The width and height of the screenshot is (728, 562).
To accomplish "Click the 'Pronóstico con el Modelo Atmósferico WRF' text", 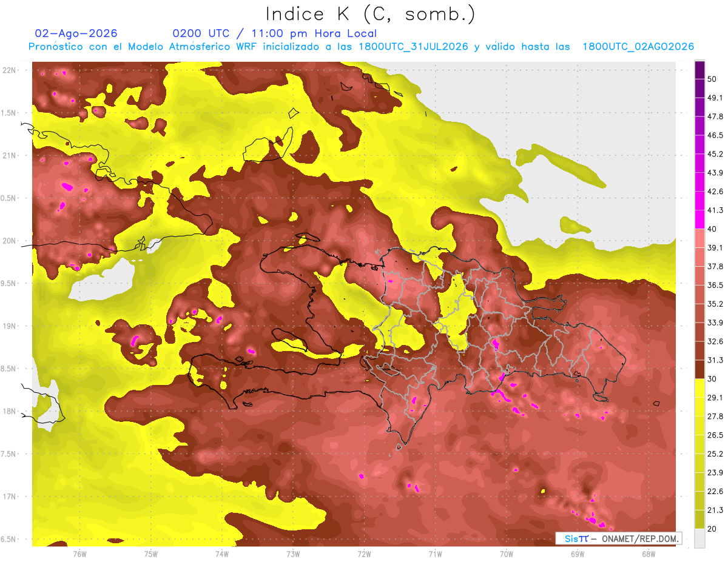I will coord(142,47).
